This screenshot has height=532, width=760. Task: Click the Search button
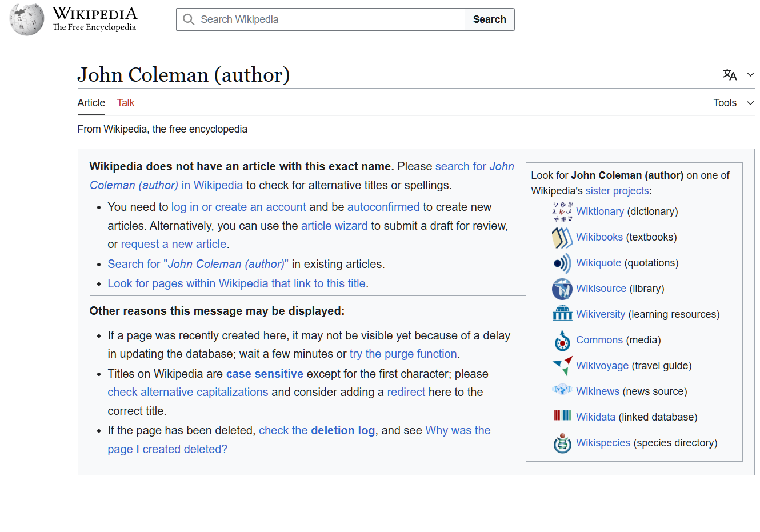pyautogui.click(x=490, y=19)
